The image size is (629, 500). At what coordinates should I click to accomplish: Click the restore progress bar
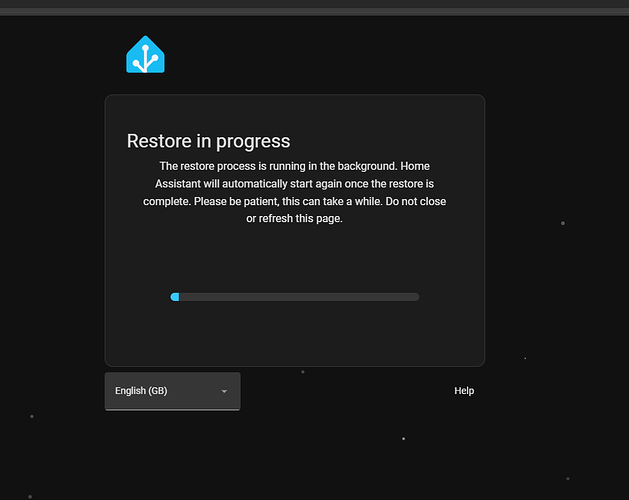pos(295,297)
